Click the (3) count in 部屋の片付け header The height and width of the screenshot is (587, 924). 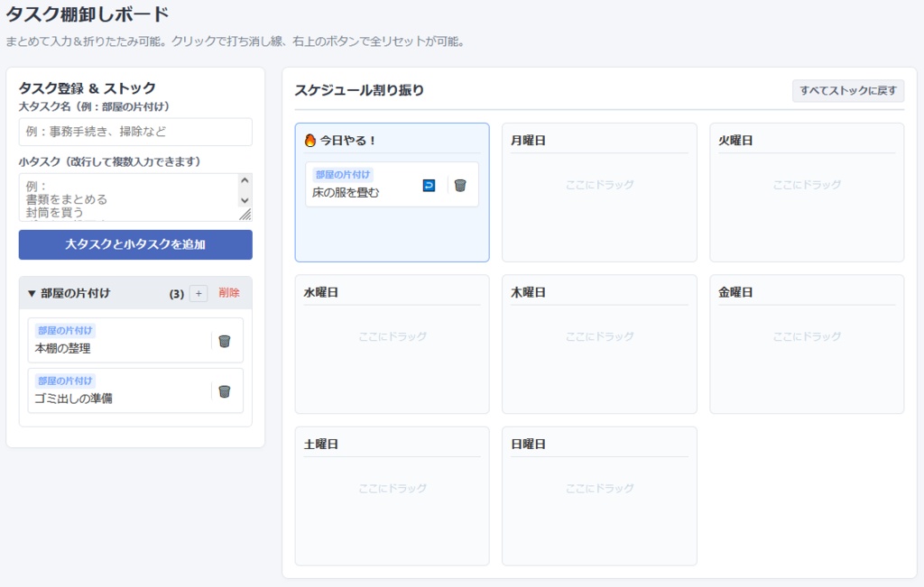[177, 294]
